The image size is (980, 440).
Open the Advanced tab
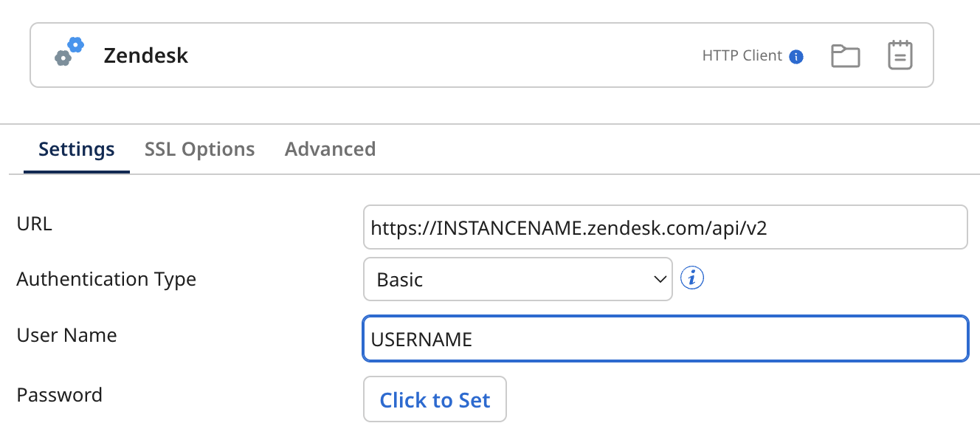click(330, 148)
